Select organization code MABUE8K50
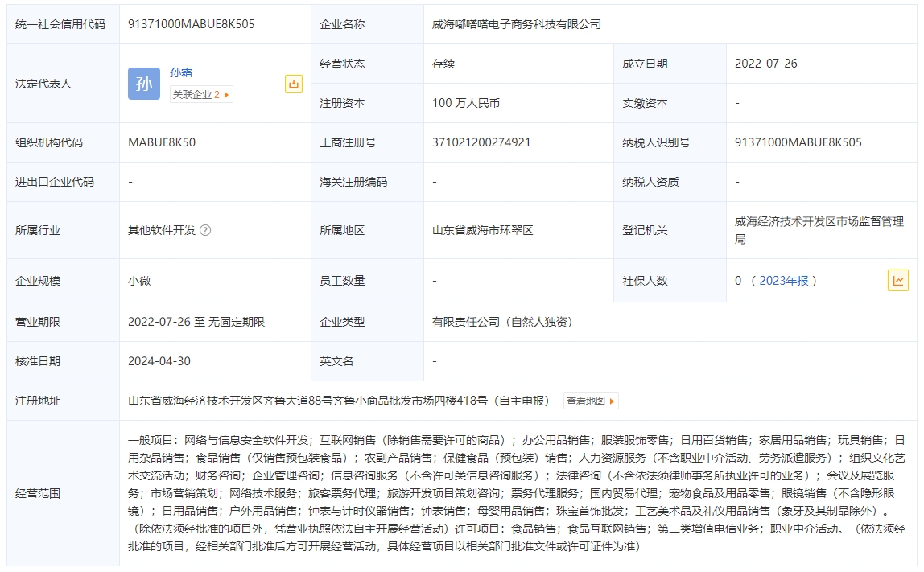Viewport: 924px width, 572px height. pos(162,142)
